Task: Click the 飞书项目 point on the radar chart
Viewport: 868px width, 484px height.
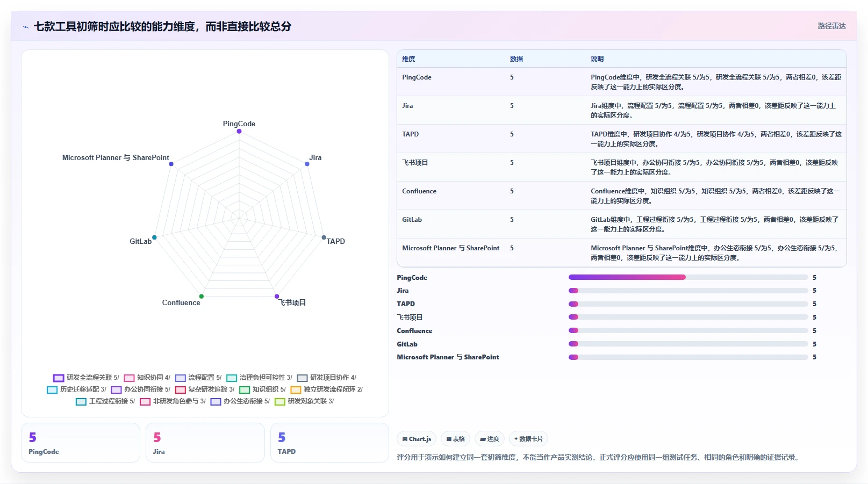Action: [x=277, y=297]
